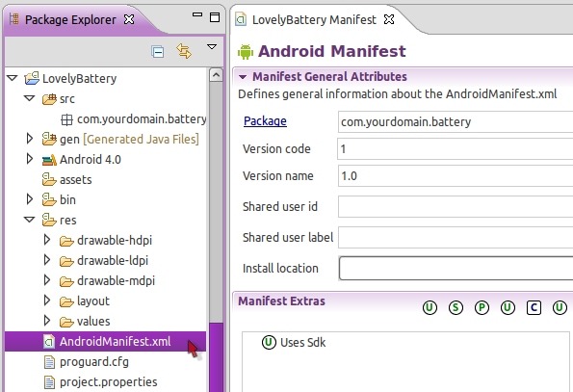Expand the layout folder
The height and width of the screenshot is (392, 573).
pos(47,301)
